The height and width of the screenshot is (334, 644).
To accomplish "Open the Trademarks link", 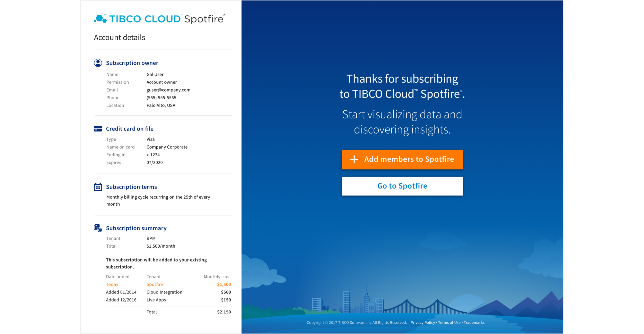I will coord(474,322).
